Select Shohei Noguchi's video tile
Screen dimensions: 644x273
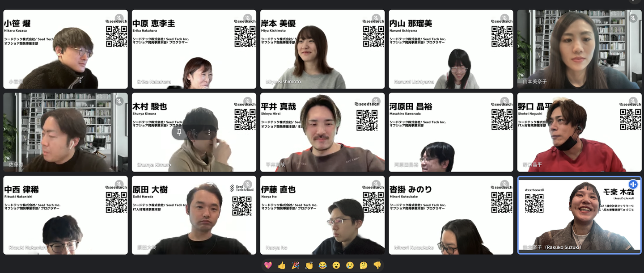coord(579,132)
